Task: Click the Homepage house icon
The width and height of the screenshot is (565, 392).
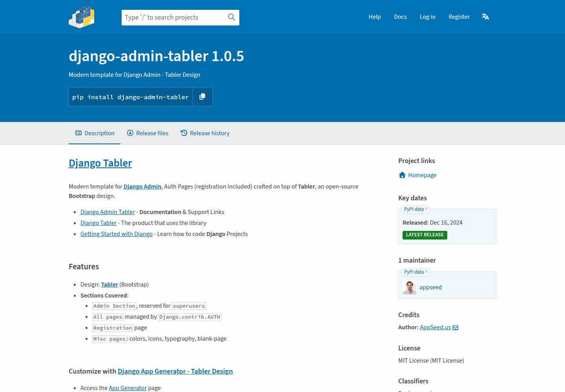Action: (402, 175)
